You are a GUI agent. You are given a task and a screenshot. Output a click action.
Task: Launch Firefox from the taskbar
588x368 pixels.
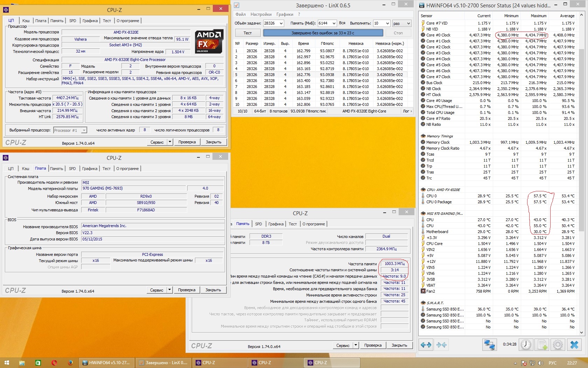pyautogui.click(x=70, y=363)
